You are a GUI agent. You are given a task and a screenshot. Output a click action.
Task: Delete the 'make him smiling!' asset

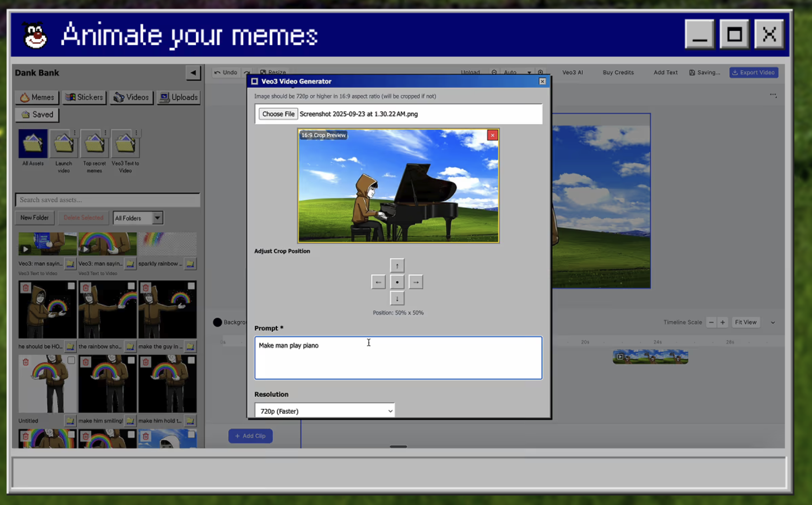(86, 362)
